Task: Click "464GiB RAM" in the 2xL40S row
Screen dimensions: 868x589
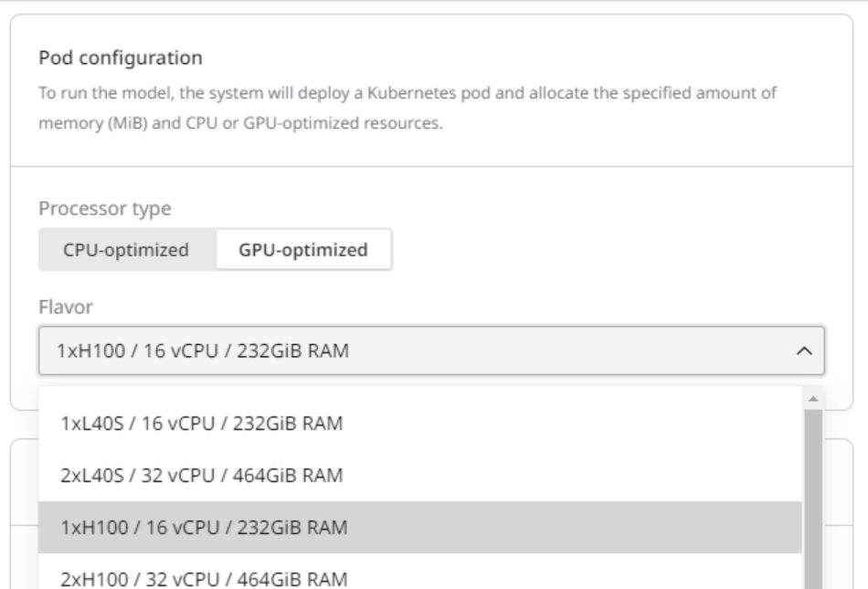Action: 307,476
